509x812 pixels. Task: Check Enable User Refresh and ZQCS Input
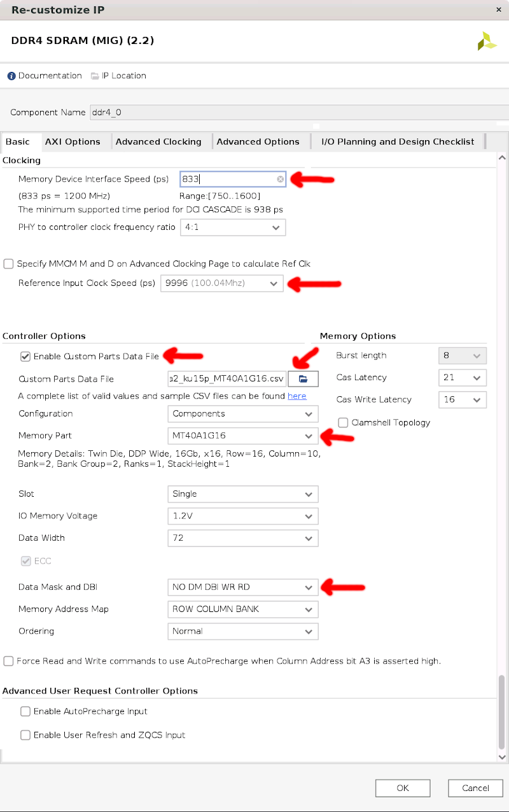click(x=25, y=735)
